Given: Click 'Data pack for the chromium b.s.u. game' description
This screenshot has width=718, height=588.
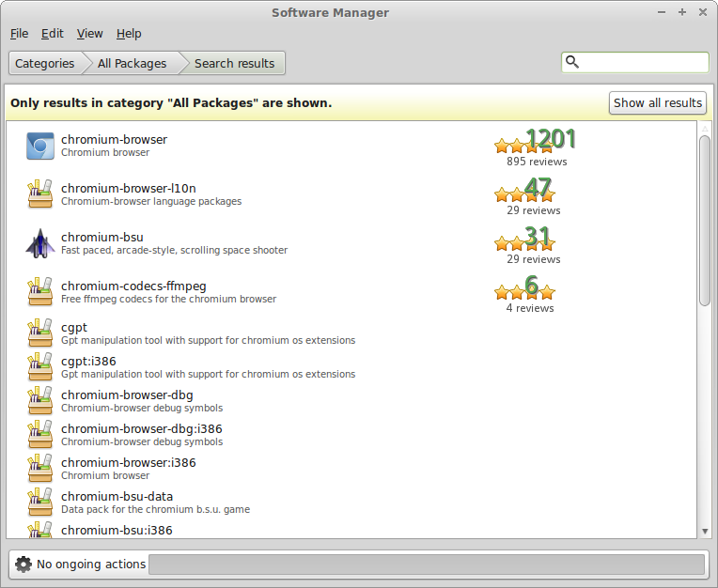Looking at the screenshot, I should tap(156, 509).
